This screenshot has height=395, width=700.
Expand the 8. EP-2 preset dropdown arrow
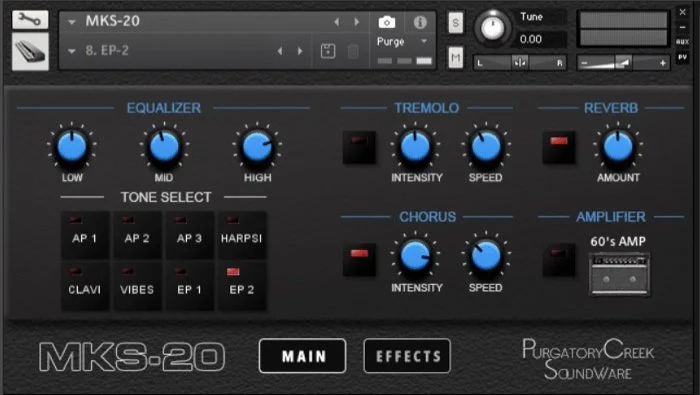coord(72,51)
